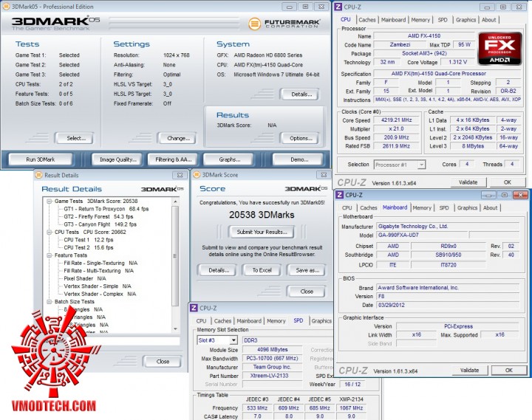Click the Result Details window title icon
Viewport: 532px width, 420px height.
39,175
